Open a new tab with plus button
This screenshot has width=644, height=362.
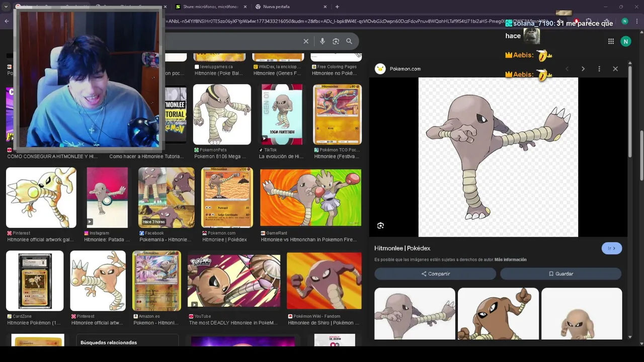pos(337,7)
